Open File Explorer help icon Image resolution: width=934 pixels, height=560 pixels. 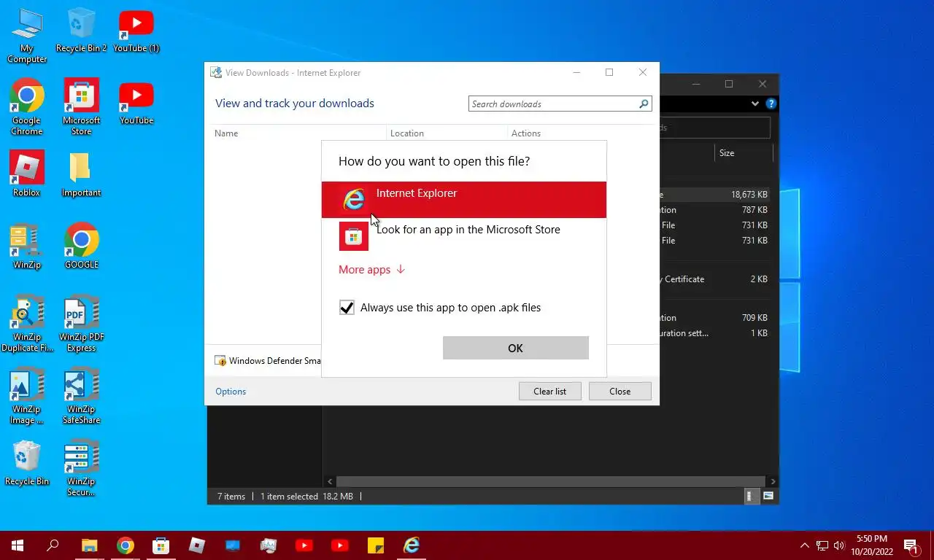771,104
